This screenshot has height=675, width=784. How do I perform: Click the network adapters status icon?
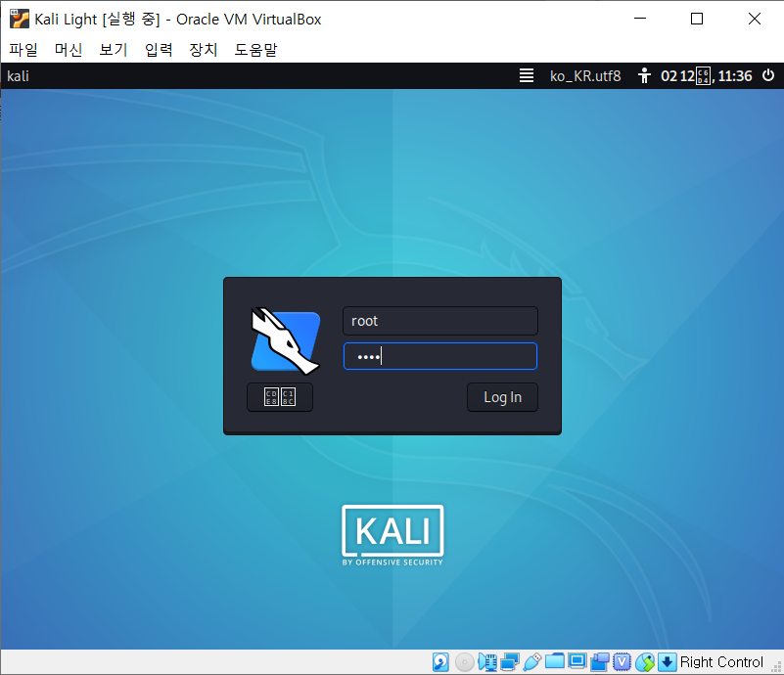coord(510,662)
